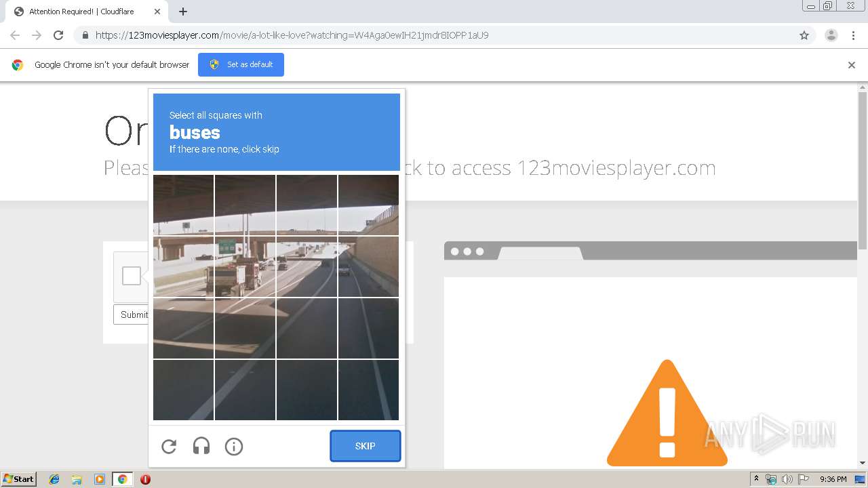Open the Windows Start menu
This screenshot has height=488, width=868.
pos(19,479)
